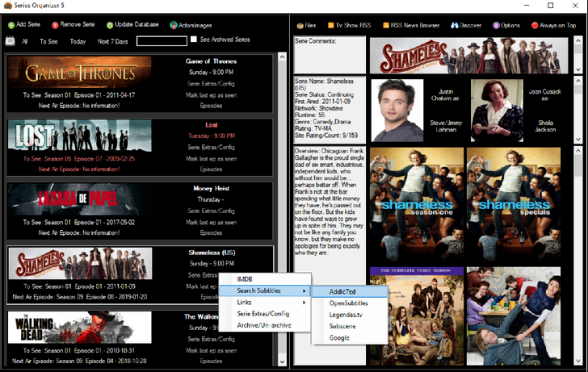Open the Episodes link for Money Heist

(211, 233)
